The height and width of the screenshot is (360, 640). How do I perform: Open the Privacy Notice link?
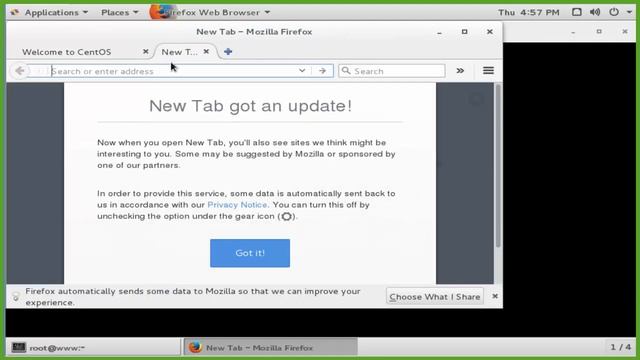[237, 204]
